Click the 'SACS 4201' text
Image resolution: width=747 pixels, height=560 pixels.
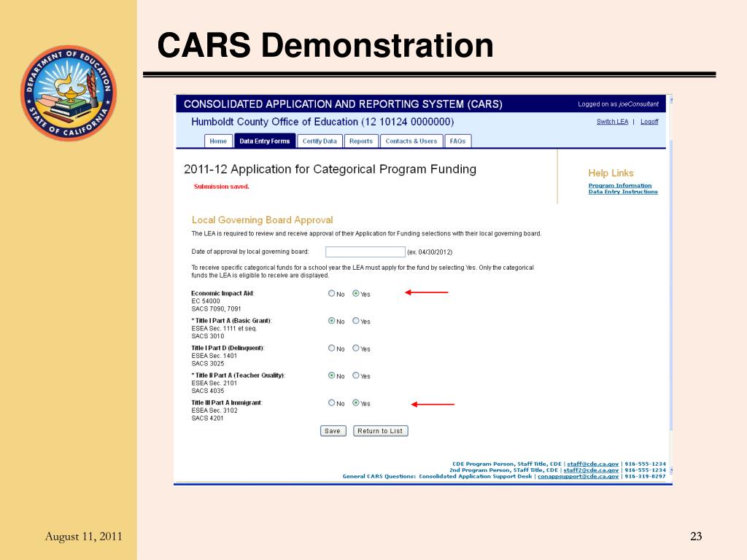pyautogui.click(x=207, y=419)
